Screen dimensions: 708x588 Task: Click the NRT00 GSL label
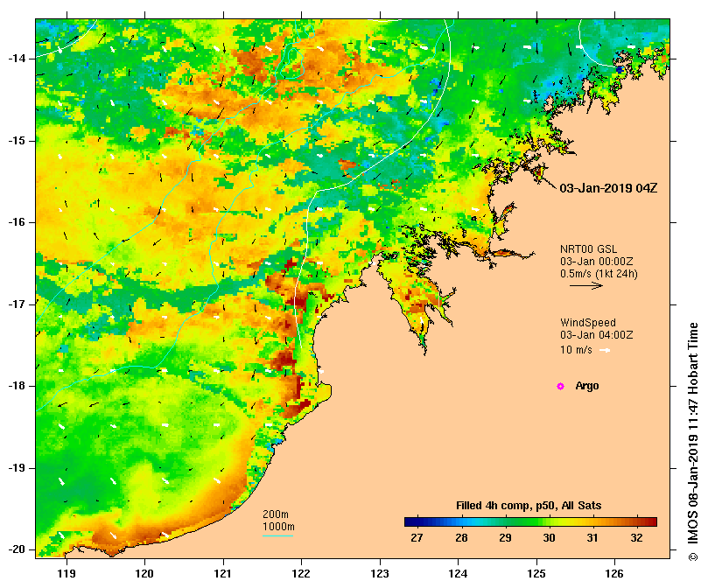click(588, 249)
